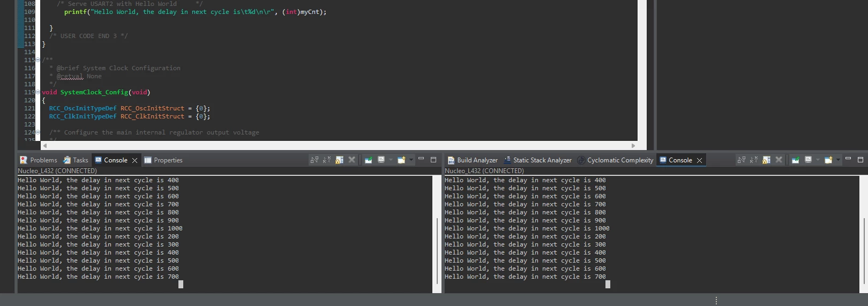The width and height of the screenshot is (868, 306).
Task: Click the status bar three-dot handle
Action: click(716, 301)
